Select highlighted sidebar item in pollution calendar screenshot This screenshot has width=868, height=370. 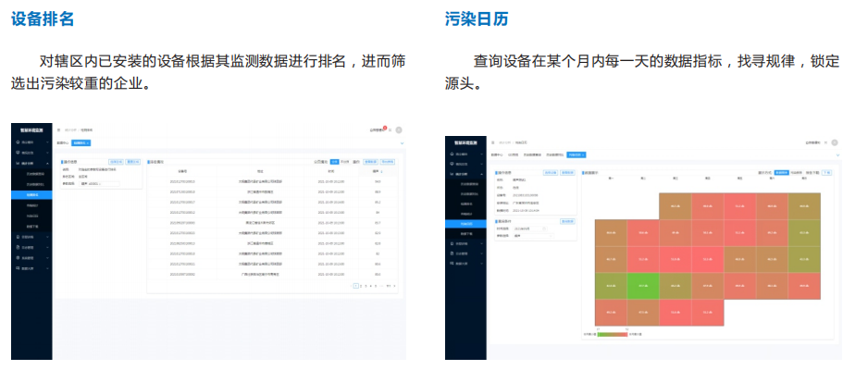[x=468, y=224]
